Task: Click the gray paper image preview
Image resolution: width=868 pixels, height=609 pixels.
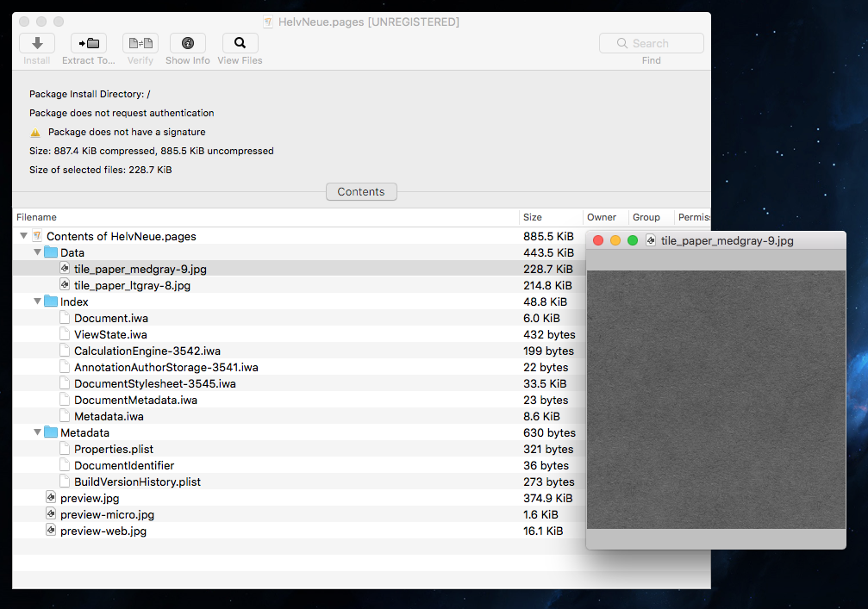Action: 715,399
